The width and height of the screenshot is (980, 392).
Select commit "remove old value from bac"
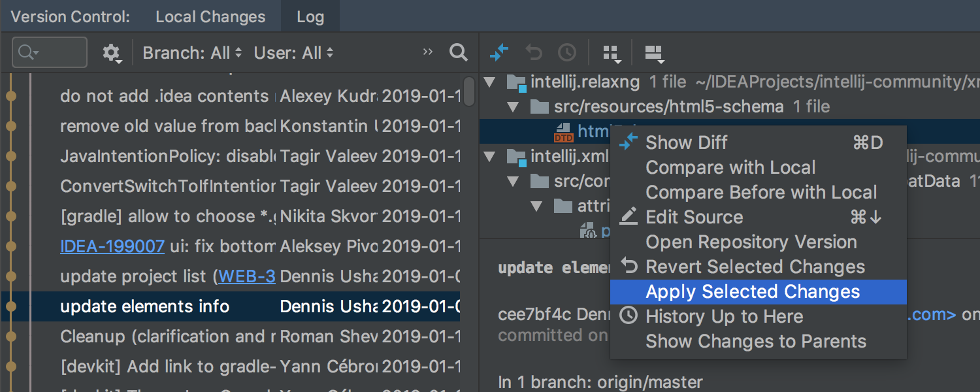pos(168,126)
